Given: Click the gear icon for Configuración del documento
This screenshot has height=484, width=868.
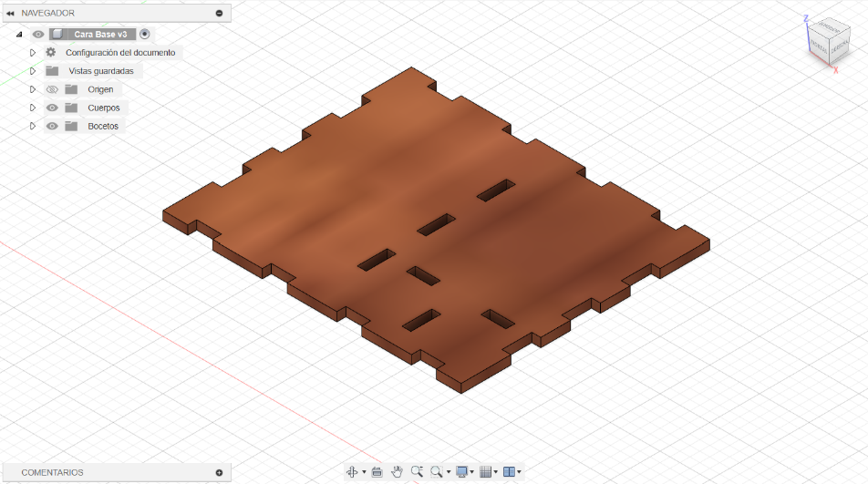Looking at the screenshot, I should click(51, 53).
